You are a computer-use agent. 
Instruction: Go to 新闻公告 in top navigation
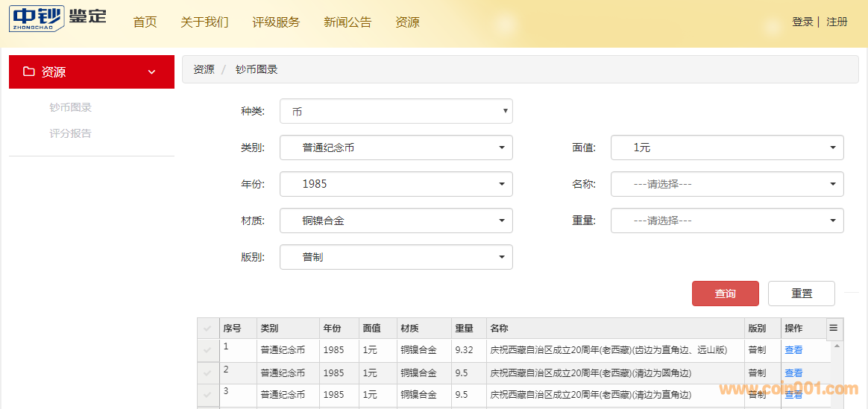coord(347,22)
